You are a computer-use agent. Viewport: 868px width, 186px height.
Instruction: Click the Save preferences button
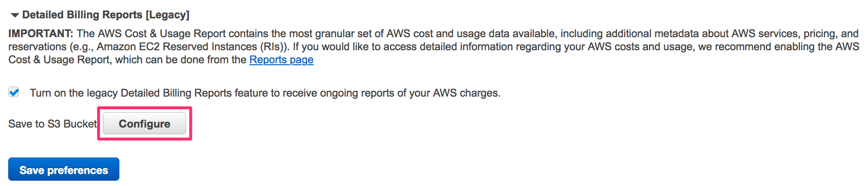[64, 170]
